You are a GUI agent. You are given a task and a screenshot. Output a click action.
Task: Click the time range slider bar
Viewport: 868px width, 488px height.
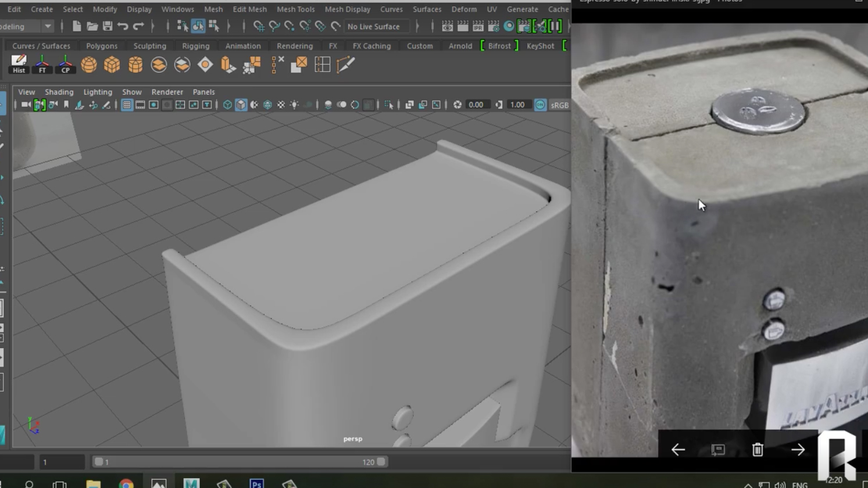[238, 462]
